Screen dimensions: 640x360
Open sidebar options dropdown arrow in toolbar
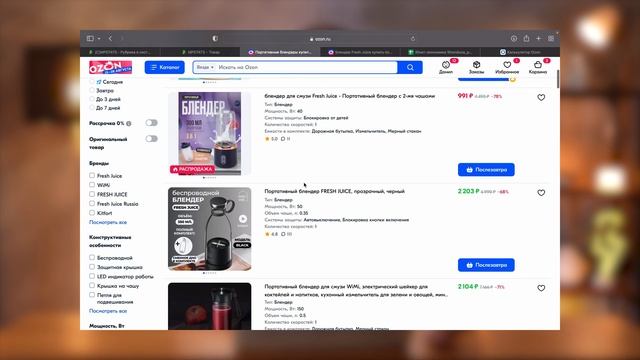(x=99, y=39)
